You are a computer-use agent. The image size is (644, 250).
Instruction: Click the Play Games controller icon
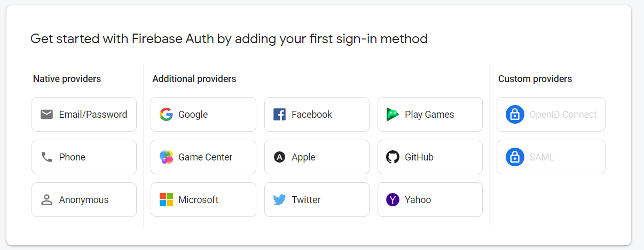pos(392,114)
